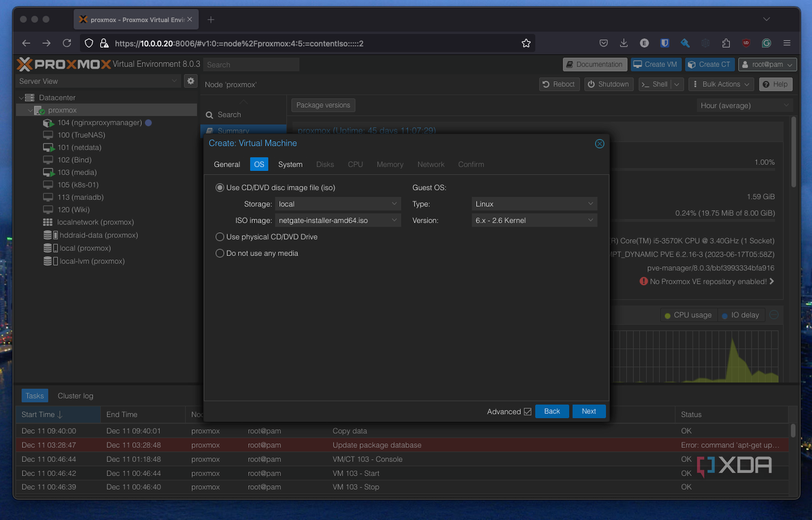Click the browser back arrow
Screen dimensions: 812x520
pyautogui.click(x=26, y=43)
